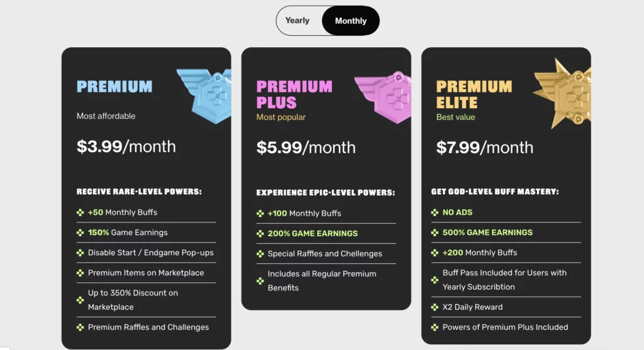Click the bullet icon beside +50 Monthly Buffs
This screenshot has width=644, height=350.
(80, 212)
